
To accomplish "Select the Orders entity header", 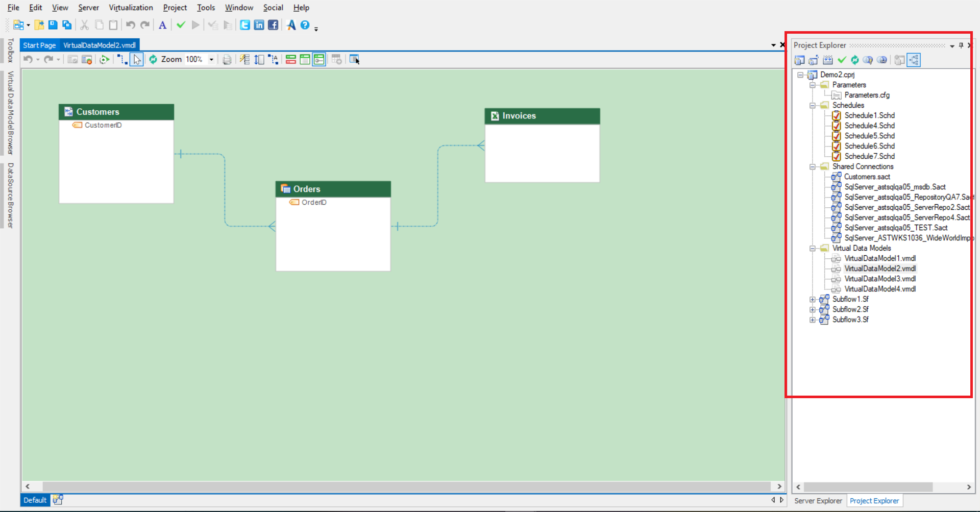I will [x=333, y=189].
